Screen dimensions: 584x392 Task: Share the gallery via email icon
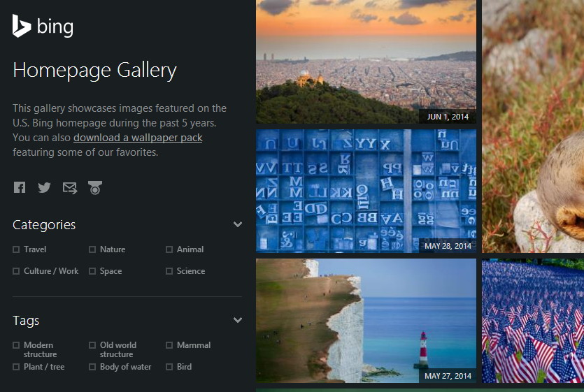[70, 187]
